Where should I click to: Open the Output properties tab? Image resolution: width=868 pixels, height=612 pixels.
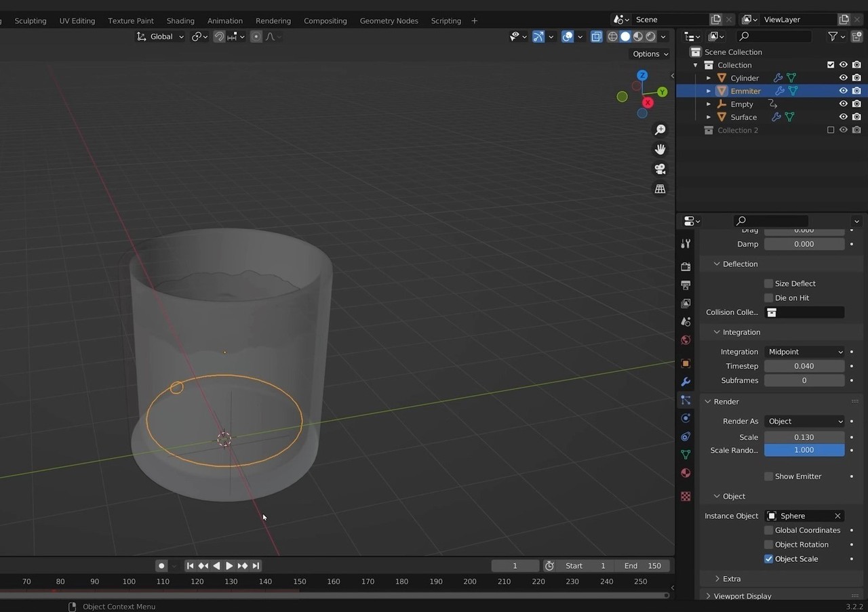(686, 285)
